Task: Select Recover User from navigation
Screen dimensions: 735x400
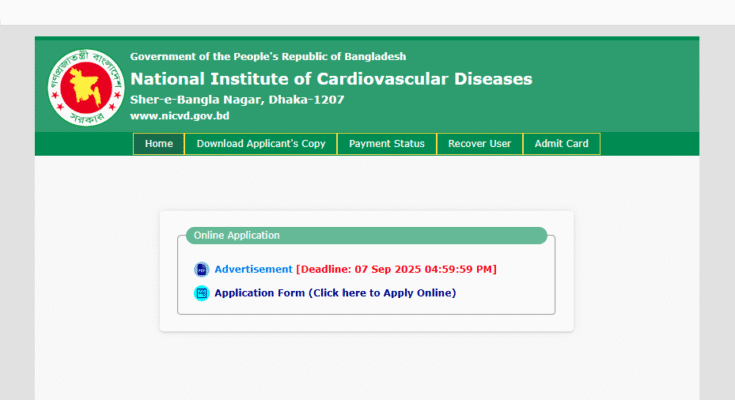Action: click(x=479, y=144)
